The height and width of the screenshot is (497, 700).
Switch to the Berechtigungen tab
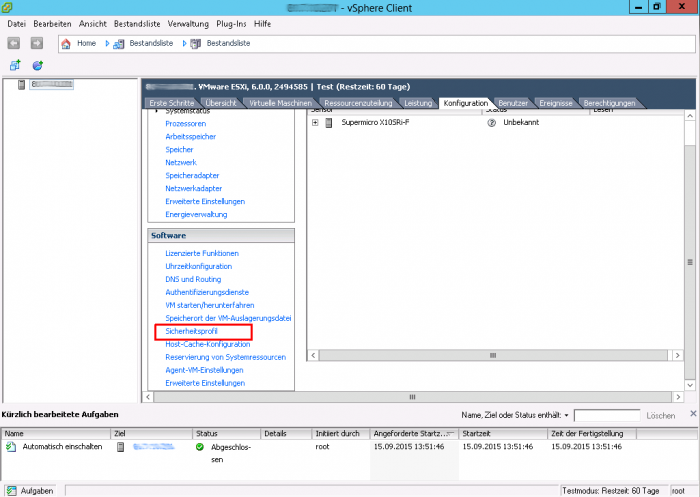point(609,103)
